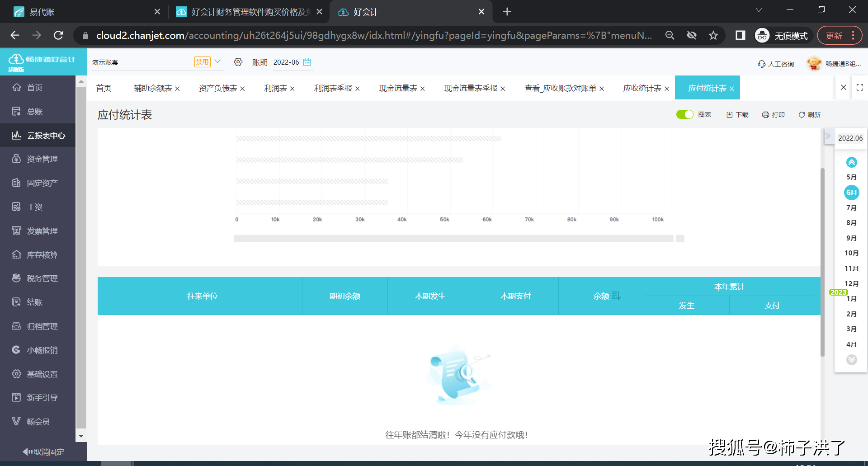Select 5月 in the month timeline
The height and width of the screenshot is (466, 868).
click(851, 177)
